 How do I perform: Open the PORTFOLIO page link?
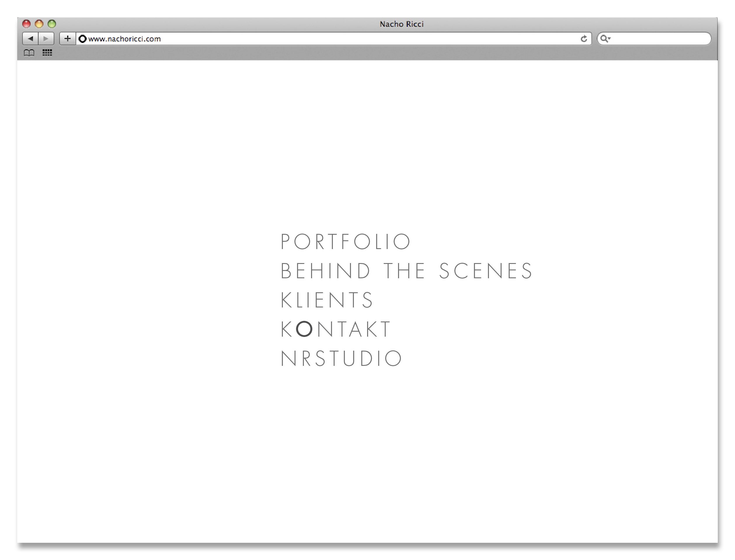(x=346, y=242)
